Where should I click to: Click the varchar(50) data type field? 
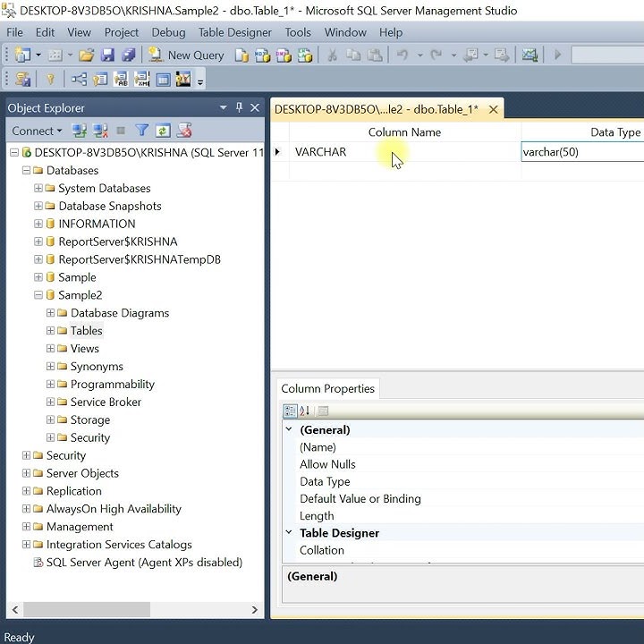(x=582, y=152)
